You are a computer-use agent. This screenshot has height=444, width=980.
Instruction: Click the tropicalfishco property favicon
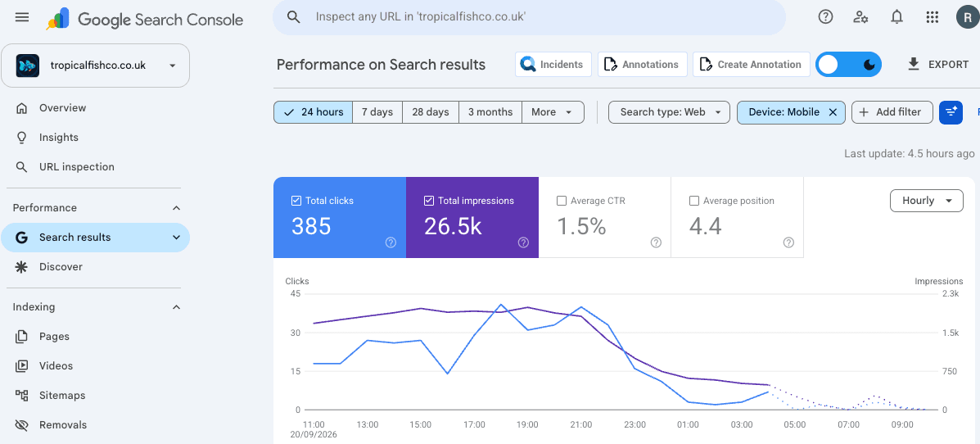28,65
